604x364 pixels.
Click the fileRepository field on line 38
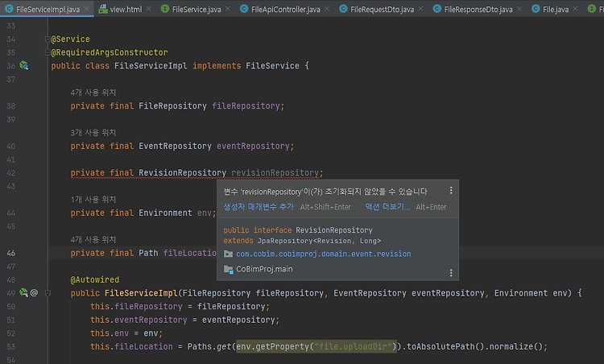(x=246, y=106)
